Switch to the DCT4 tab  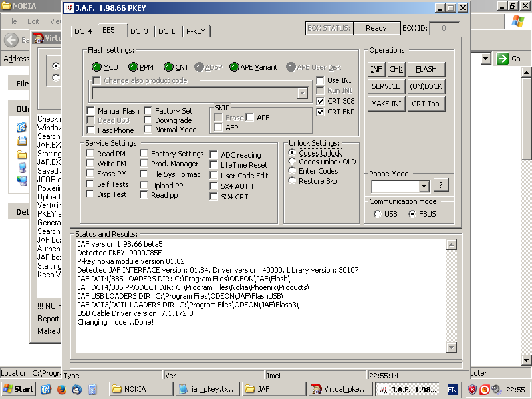(x=83, y=31)
